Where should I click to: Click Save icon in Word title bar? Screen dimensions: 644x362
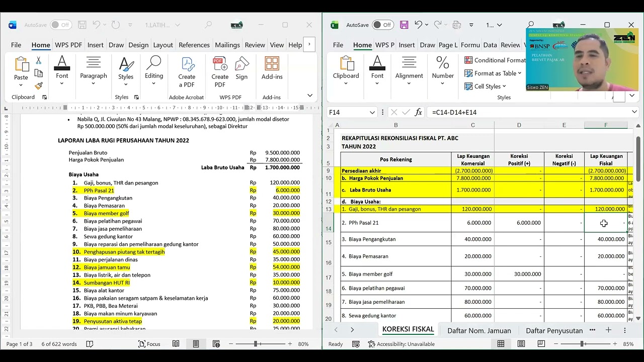[x=82, y=25]
